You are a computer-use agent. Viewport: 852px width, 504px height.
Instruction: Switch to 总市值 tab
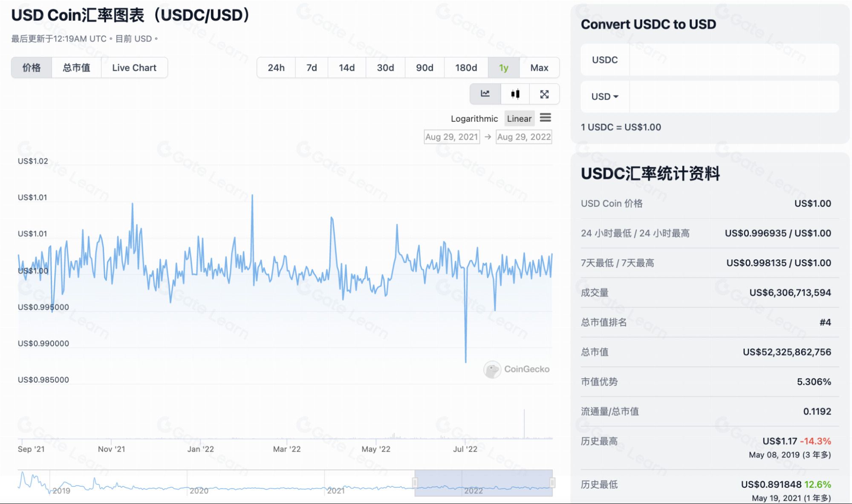pos(76,68)
